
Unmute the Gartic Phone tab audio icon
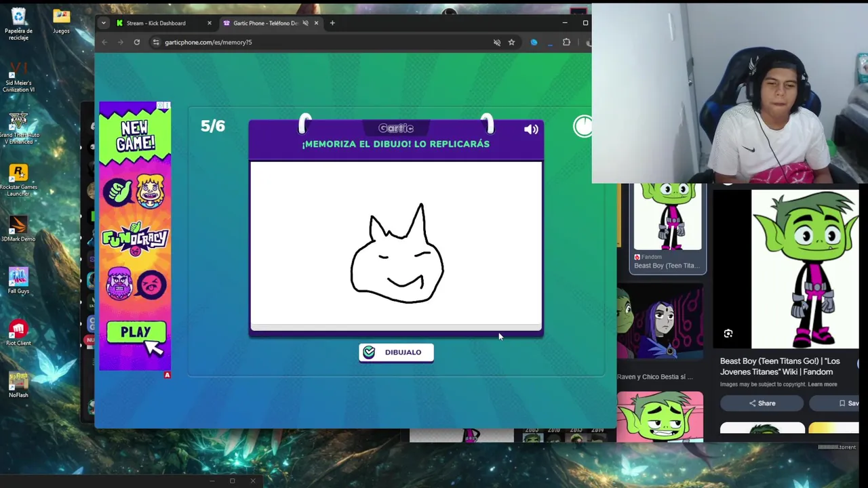tap(305, 23)
